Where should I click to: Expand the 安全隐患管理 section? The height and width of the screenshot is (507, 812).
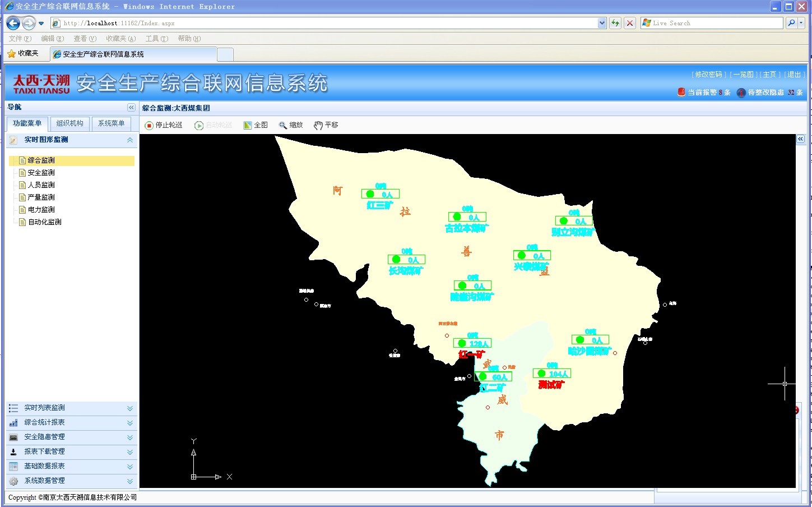tap(130, 437)
